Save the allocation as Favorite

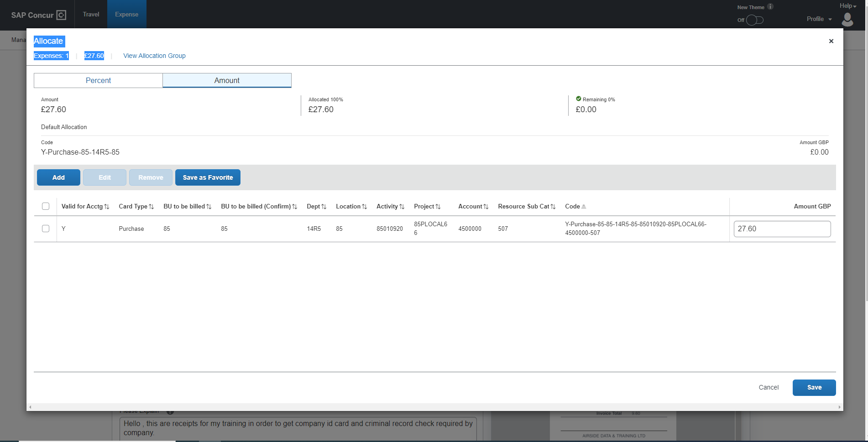pyautogui.click(x=208, y=177)
